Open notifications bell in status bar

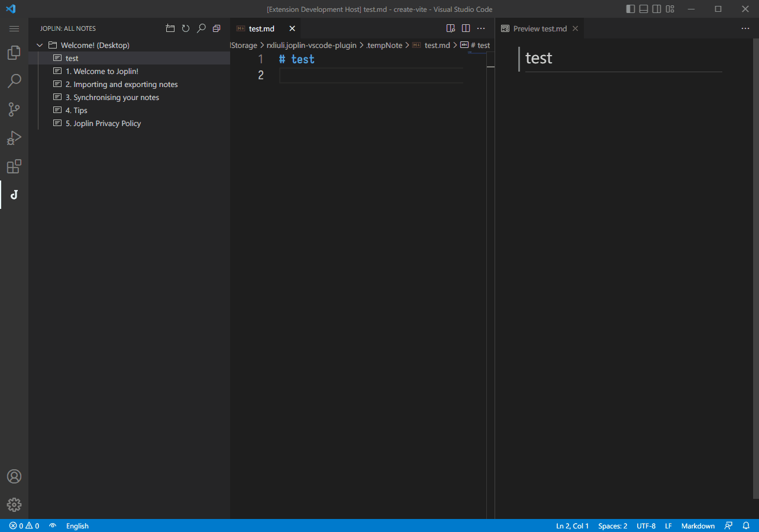746,526
